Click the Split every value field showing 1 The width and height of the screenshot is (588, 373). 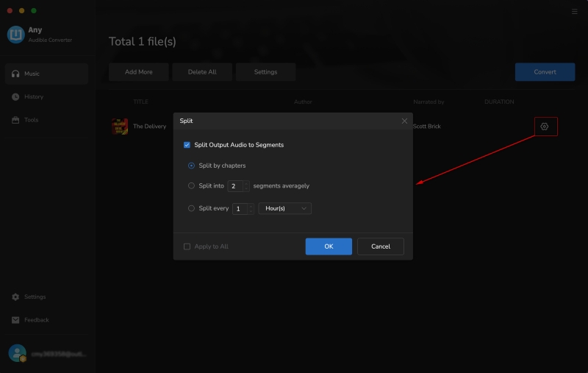pyautogui.click(x=240, y=209)
